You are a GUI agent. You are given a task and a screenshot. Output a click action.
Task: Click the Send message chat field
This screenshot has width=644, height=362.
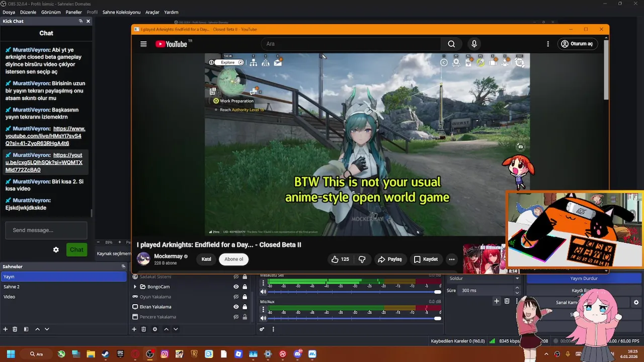pyautogui.click(x=46, y=230)
